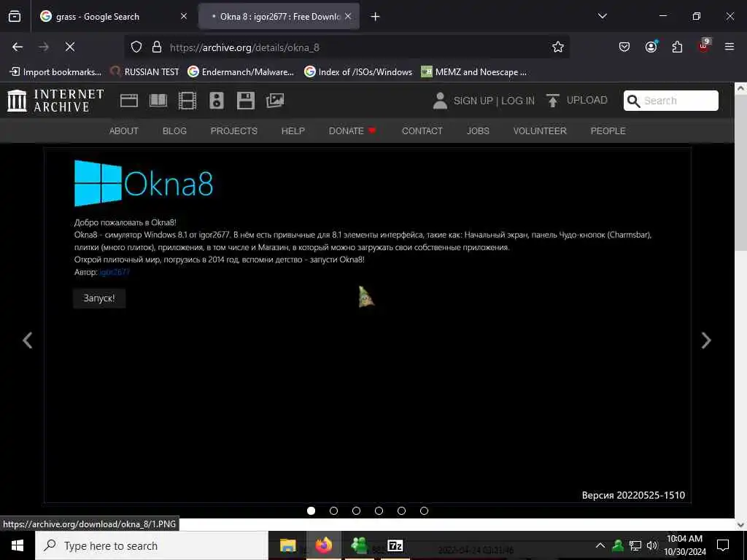Open File Explorer from the taskbar
Image resolution: width=747 pixels, height=560 pixels.
point(287,545)
